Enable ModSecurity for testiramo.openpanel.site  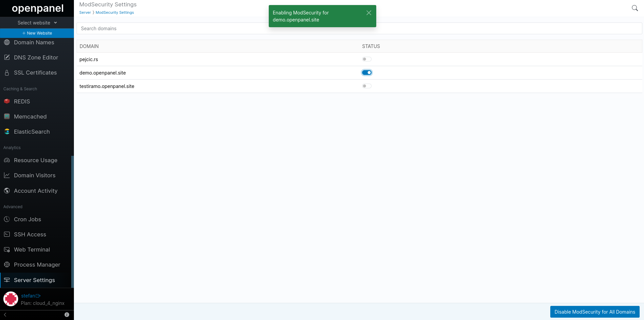tap(367, 86)
